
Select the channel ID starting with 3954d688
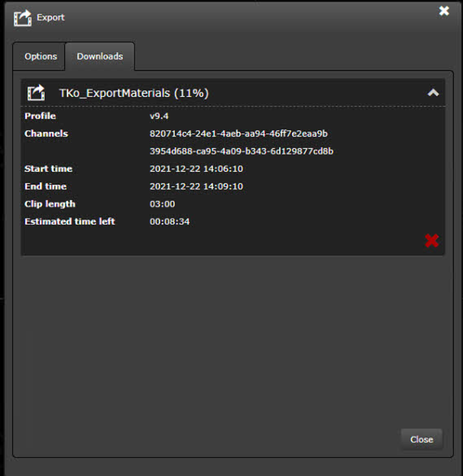point(241,152)
